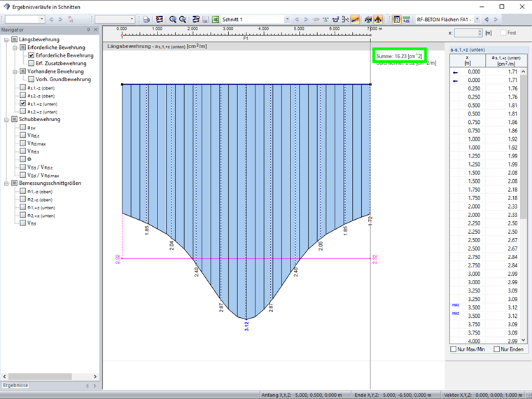Viewport: 532px width, 399px height.
Task: Collapse the Bemessungsschnittgrößen tree node
Action: click(x=6, y=183)
